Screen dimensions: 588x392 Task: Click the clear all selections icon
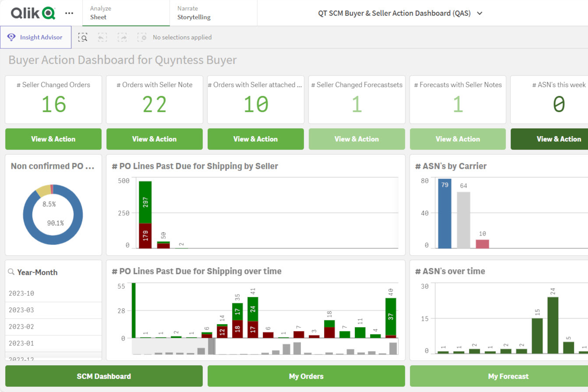pos(142,37)
